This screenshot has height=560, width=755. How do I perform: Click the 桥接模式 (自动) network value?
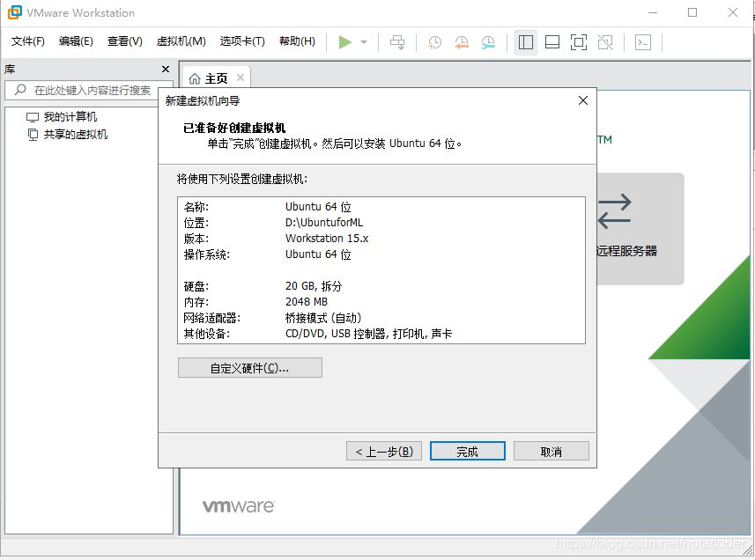[323, 318]
